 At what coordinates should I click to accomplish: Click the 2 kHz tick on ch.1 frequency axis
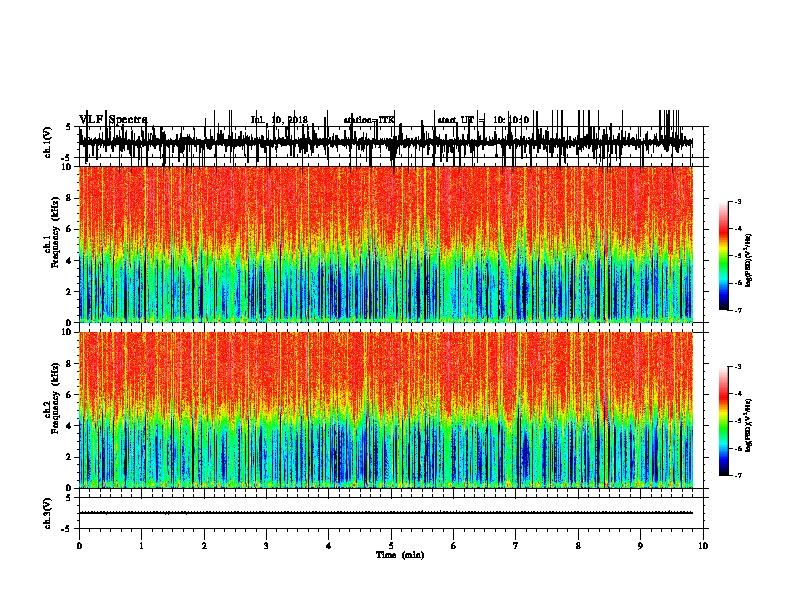coord(70,292)
